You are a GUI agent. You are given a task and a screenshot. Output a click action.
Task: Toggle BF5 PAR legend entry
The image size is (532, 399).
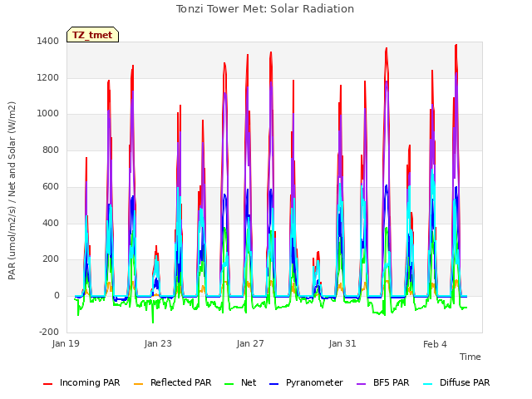[x=383, y=382]
